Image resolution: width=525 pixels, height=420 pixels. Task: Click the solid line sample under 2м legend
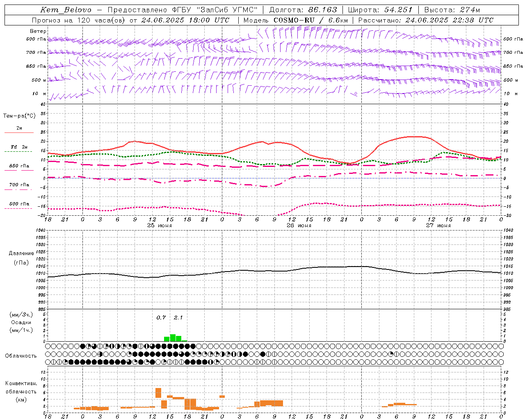click(x=19, y=133)
